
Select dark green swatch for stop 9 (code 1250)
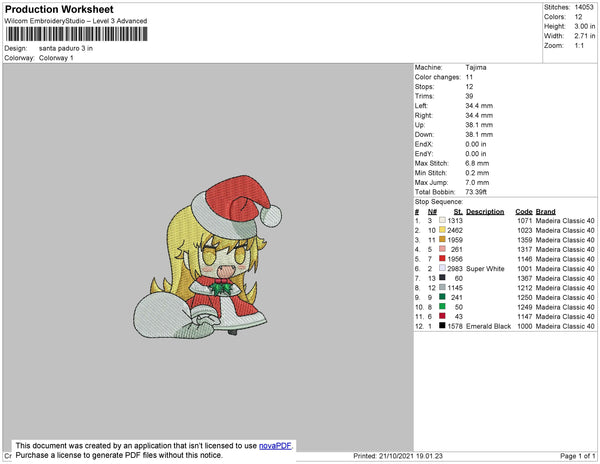tap(442, 296)
